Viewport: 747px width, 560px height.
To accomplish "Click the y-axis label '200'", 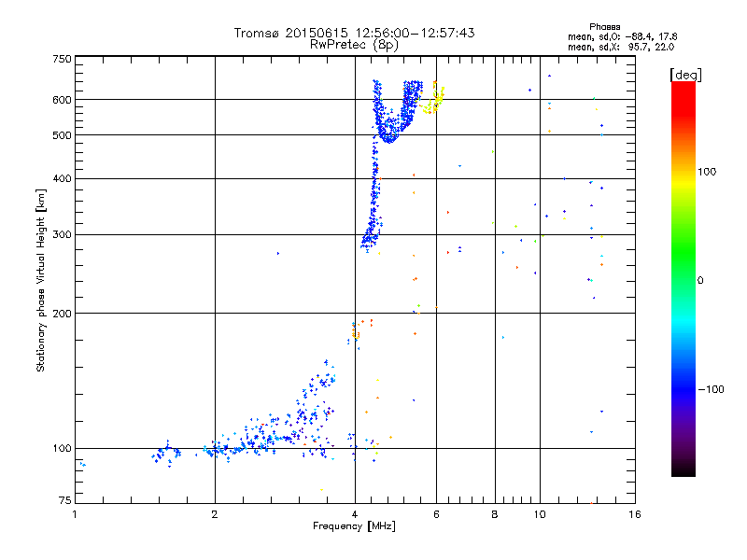I will coord(62,314).
